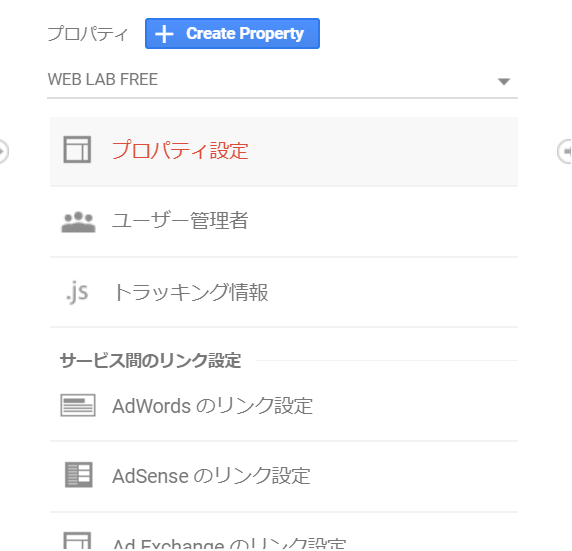572x551 pixels.
Task: Click the AdSense link settings icon
Action: pos(78,475)
